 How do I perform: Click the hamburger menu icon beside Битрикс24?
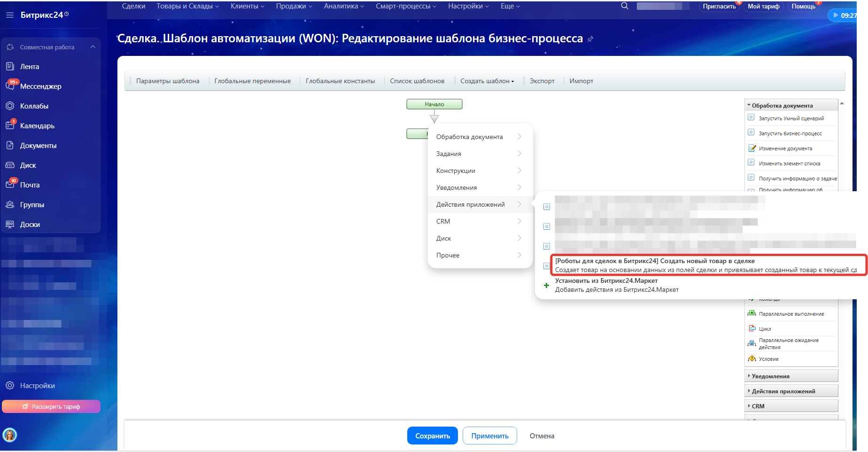pos(9,15)
